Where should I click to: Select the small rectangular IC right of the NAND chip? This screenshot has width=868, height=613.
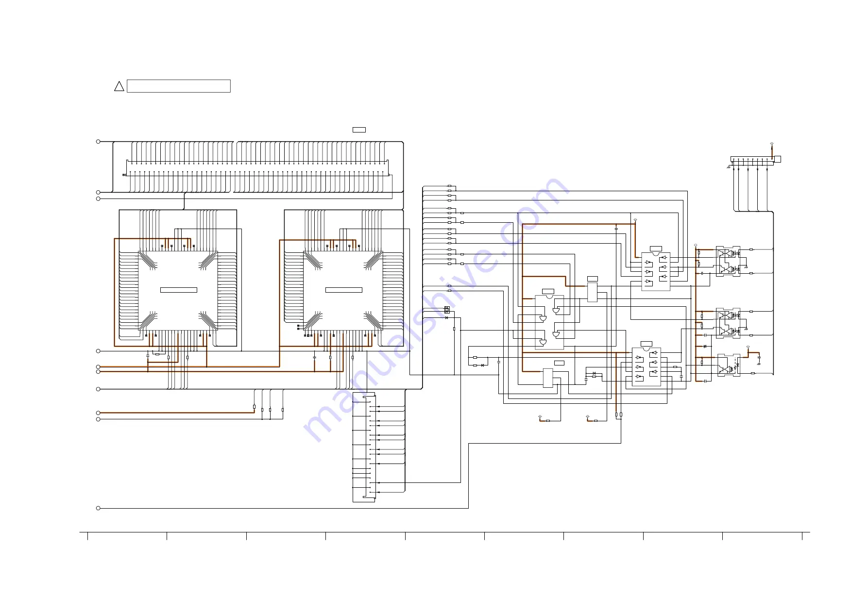pyautogui.click(x=593, y=292)
